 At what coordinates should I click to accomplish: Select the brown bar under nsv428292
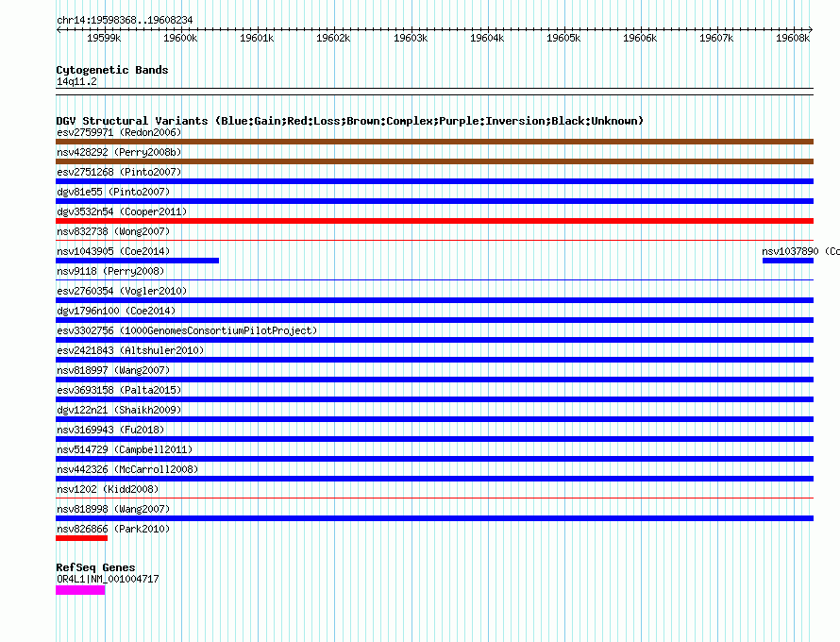[x=434, y=161]
